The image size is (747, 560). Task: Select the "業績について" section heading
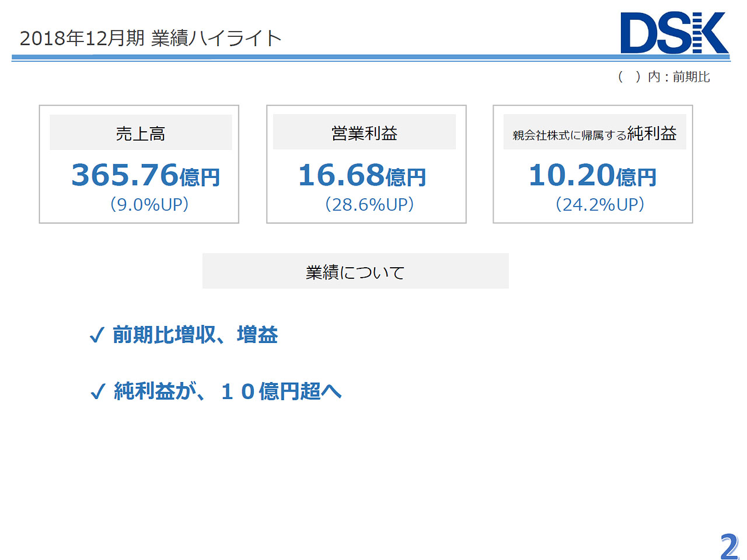click(355, 272)
